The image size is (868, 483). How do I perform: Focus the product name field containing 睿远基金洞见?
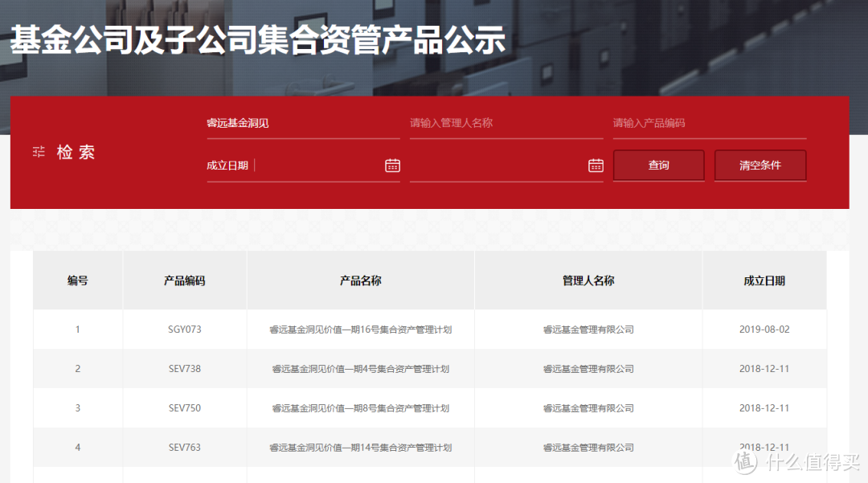303,124
